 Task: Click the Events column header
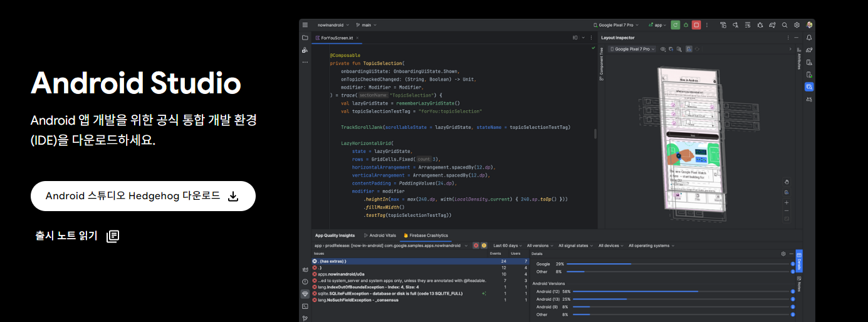click(x=495, y=254)
